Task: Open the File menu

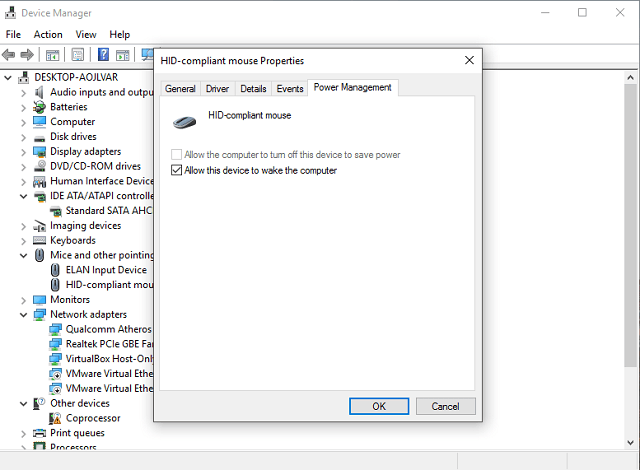Action: (13, 35)
